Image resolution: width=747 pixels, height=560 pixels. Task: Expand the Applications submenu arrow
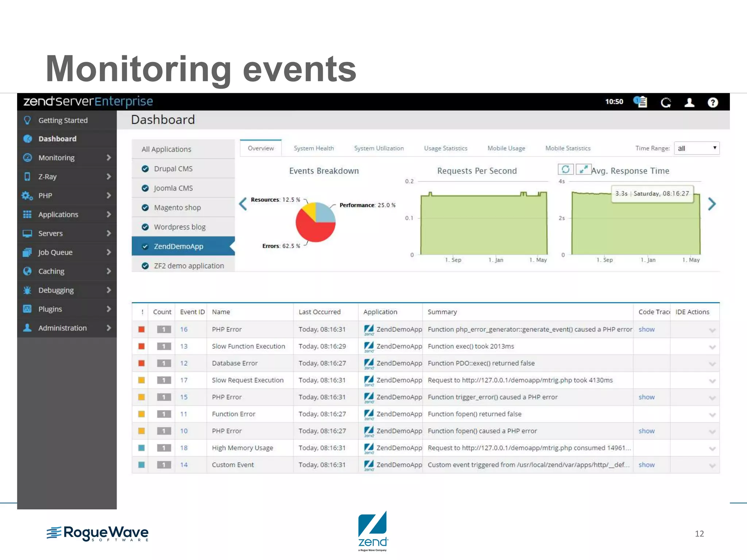click(x=109, y=214)
